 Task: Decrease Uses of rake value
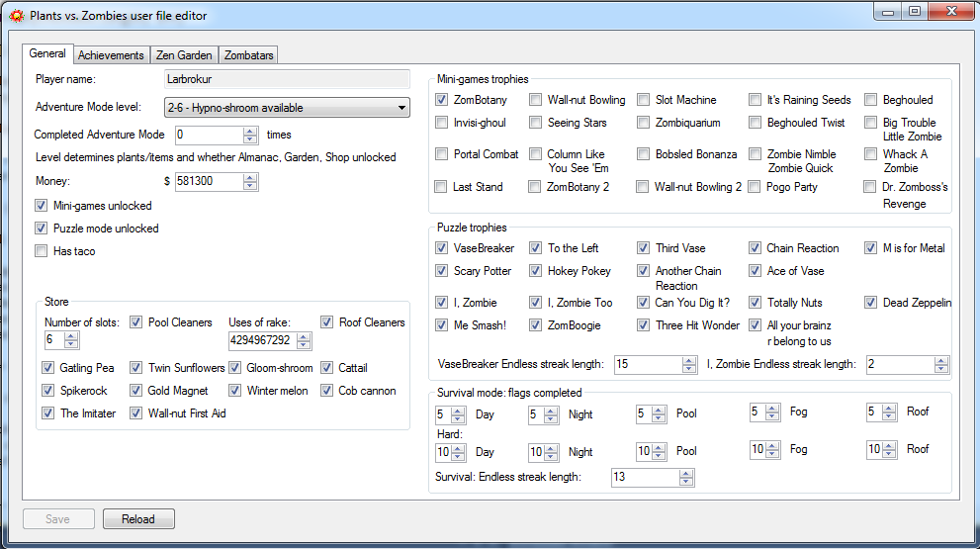(x=304, y=344)
